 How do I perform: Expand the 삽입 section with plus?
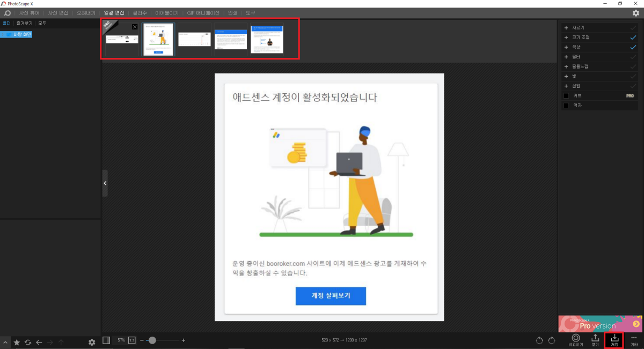pos(566,86)
